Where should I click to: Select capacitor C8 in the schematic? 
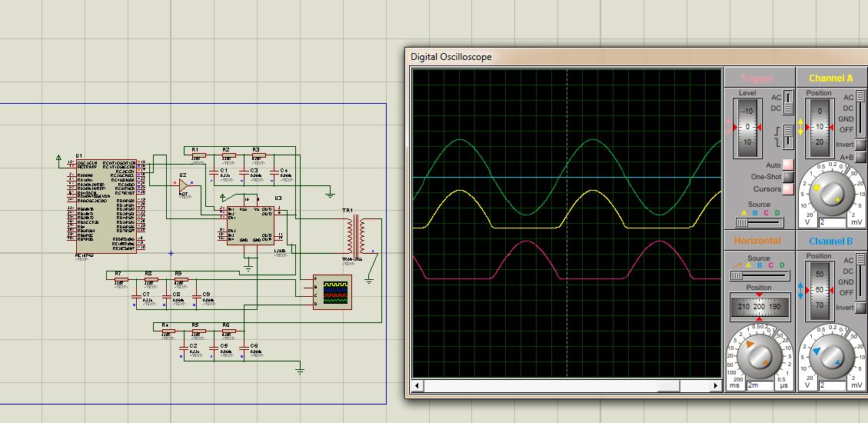[x=167, y=298]
